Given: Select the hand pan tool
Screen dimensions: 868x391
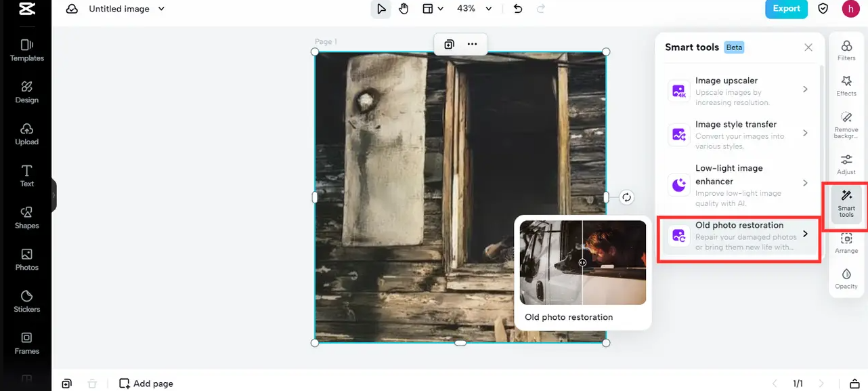Looking at the screenshot, I should click(x=404, y=9).
